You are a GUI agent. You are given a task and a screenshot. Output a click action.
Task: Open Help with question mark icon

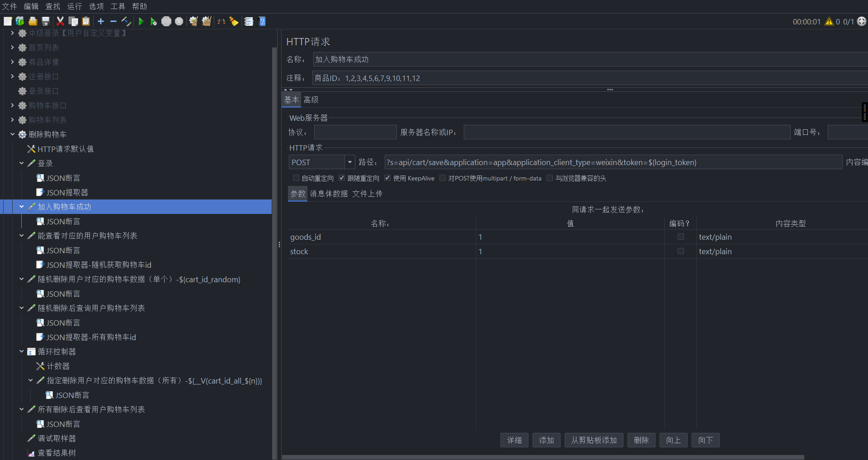[x=262, y=21]
